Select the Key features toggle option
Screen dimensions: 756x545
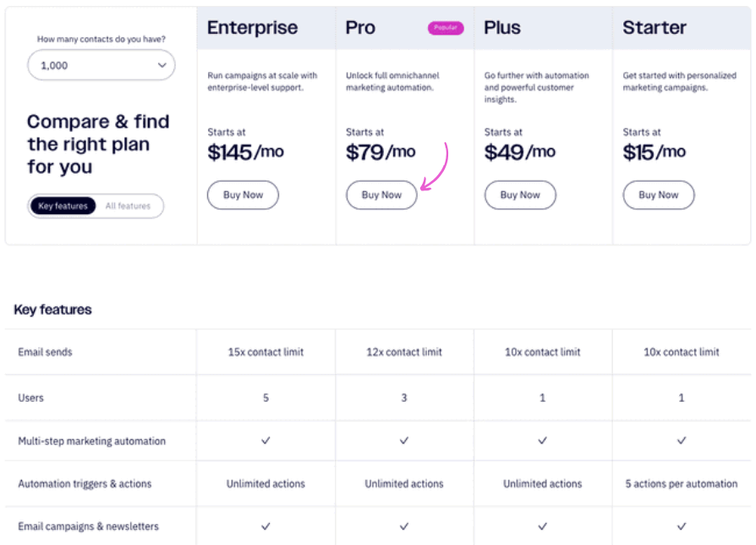point(63,206)
